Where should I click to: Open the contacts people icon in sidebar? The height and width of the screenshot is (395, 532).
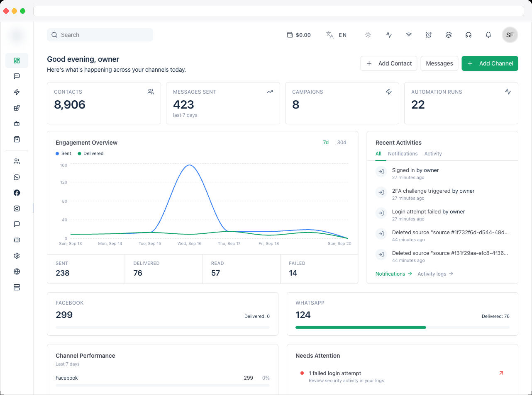point(17,161)
